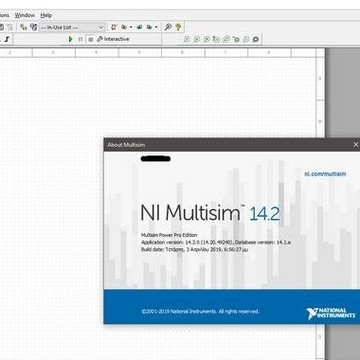
Task: Click the Multisim Power Pro Edition text
Action: click(x=169, y=235)
